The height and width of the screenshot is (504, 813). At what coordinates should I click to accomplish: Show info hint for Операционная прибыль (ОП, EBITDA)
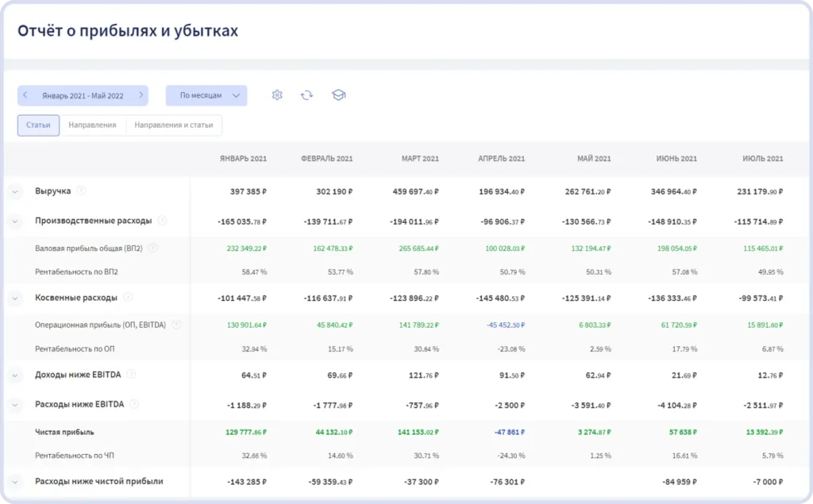tap(176, 325)
